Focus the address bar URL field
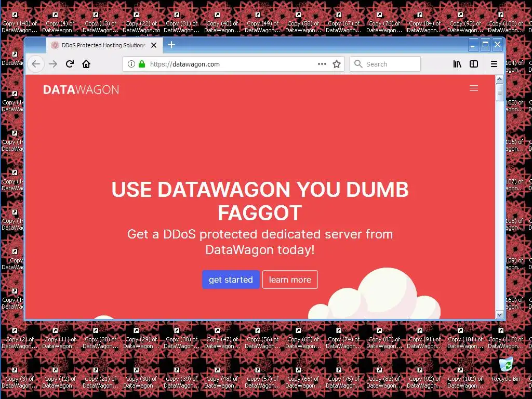The height and width of the screenshot is (399, 532). (x=233, y=64)
